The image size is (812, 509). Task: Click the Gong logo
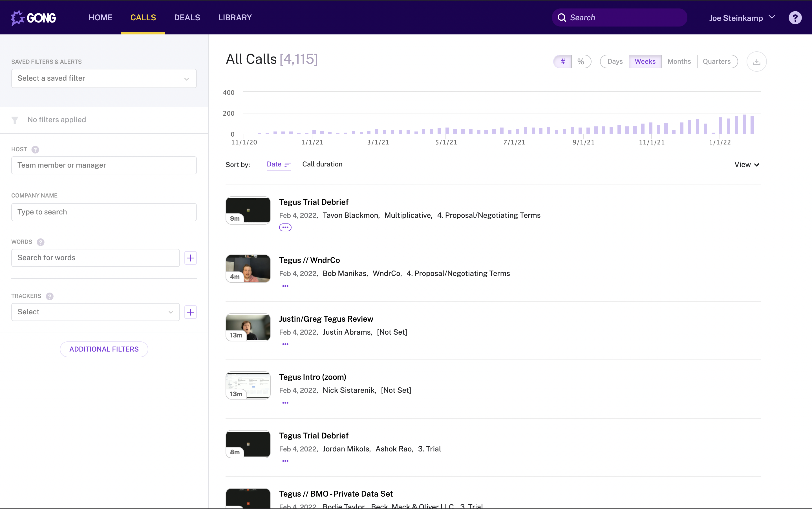click(x=33, y=17)
